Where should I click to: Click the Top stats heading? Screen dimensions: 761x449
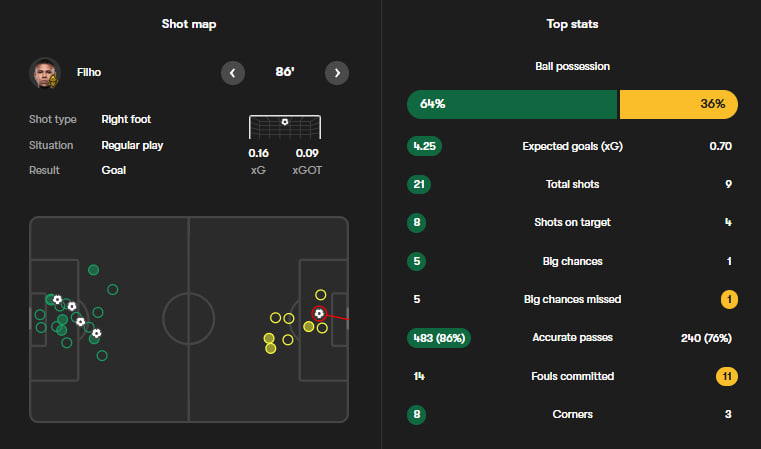572,24
